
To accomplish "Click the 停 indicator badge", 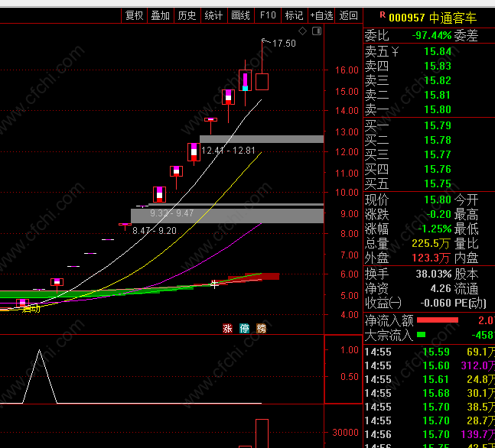I will coord(244,329).
